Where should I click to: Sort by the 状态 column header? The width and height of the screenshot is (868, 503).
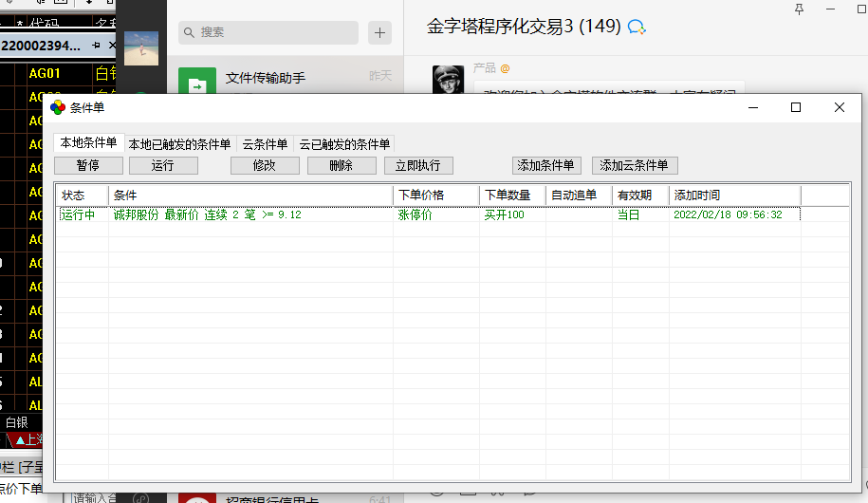click(x=82, y=196)
